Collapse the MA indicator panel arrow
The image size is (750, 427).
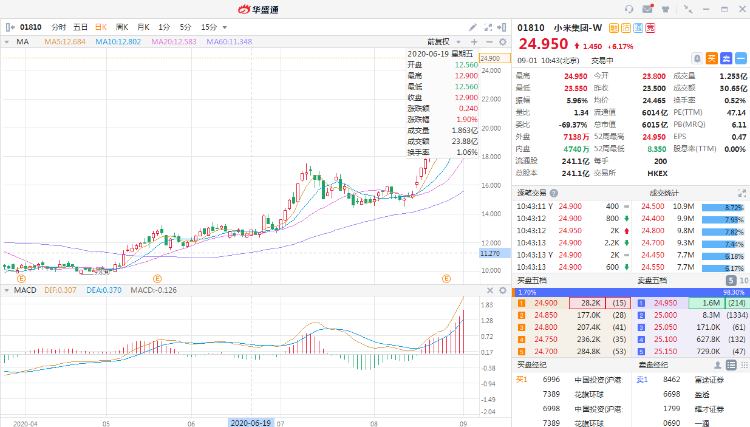(x=7, y=42)
